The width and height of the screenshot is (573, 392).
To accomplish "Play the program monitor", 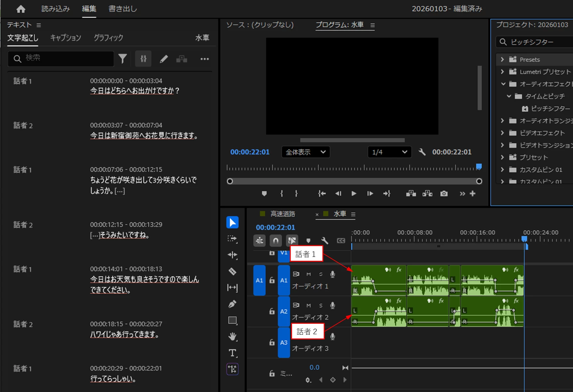I will point(354,194).
